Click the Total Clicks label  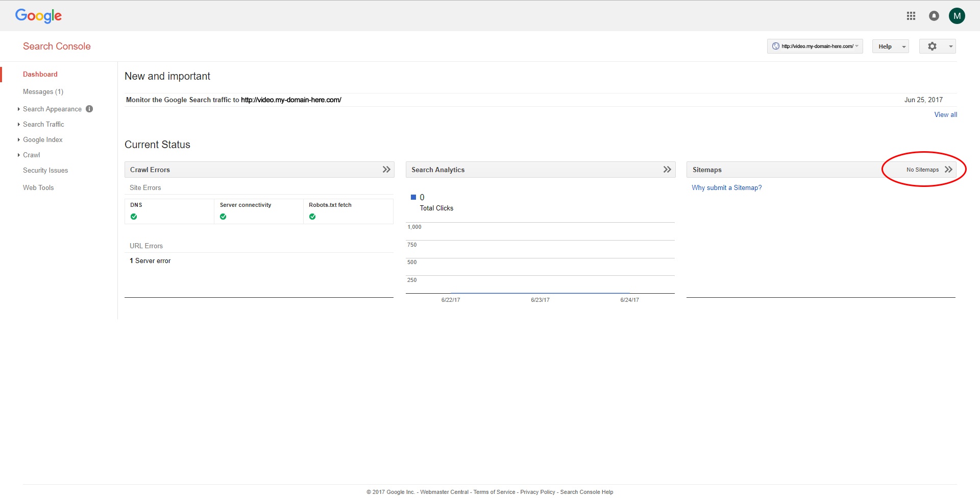[436, 208]
